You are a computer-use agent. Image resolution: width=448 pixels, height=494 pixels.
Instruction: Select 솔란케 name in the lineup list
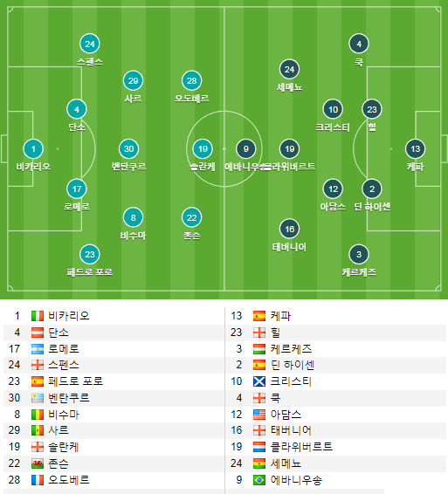[x=64, y=447]
